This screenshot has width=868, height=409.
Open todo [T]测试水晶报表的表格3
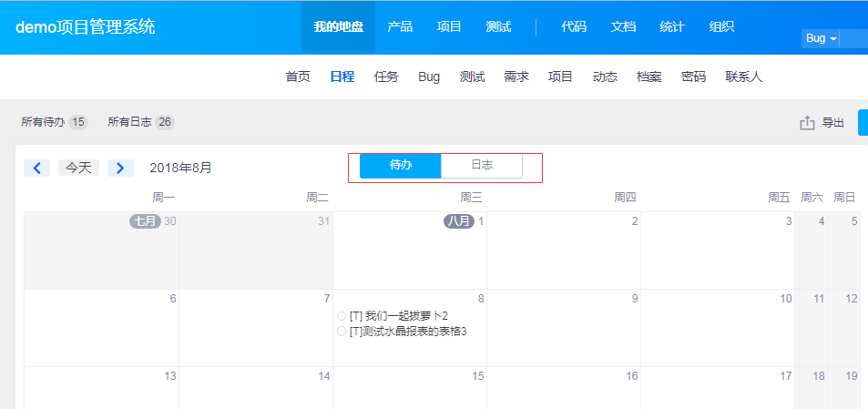click(x=409, y=332)
